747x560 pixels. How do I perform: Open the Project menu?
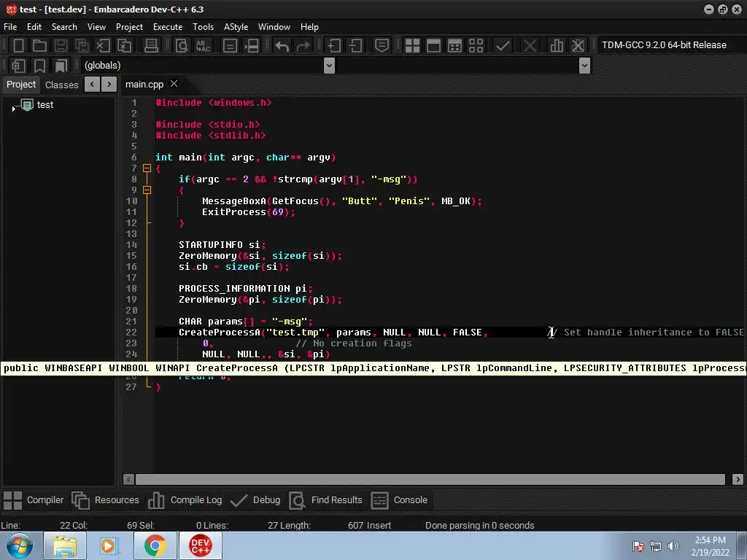129,27
